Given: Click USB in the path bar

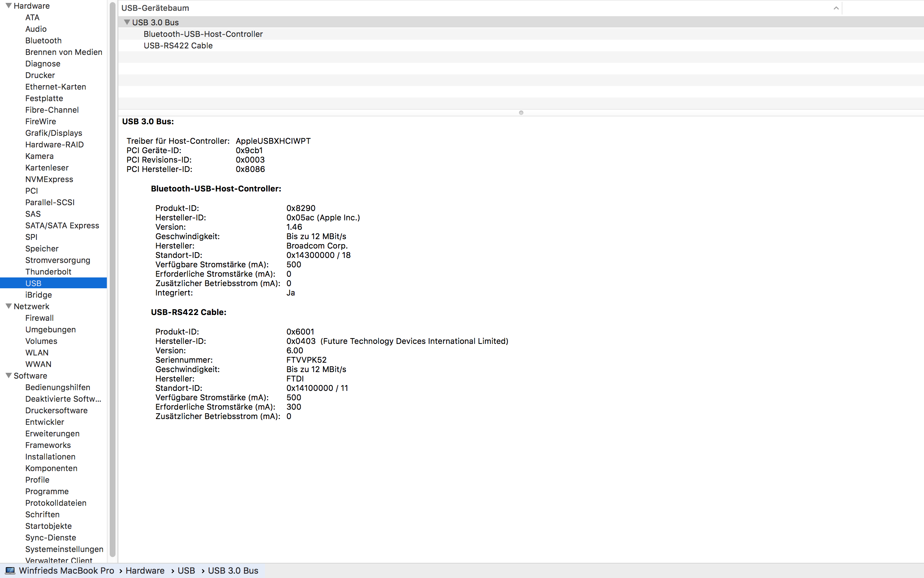Looking at the screenshot, I should coord(186,571).
